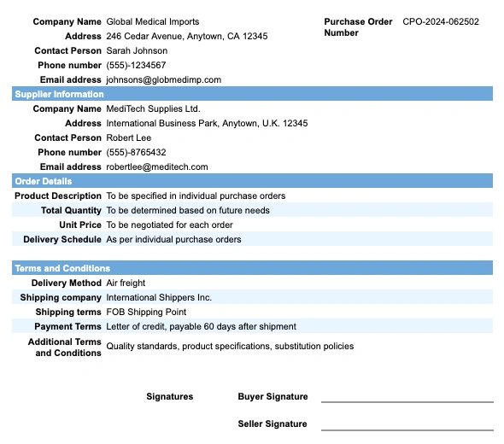Viewport: 504px width, 444px height.
Task: Click the 'Total Quantity' label
Action: [x=71, y=210]
